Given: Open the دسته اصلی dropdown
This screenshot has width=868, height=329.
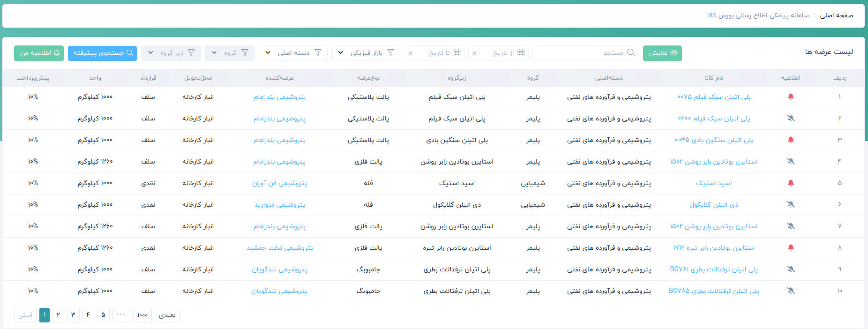Looking at the screenshot, I should pos(293,53).
